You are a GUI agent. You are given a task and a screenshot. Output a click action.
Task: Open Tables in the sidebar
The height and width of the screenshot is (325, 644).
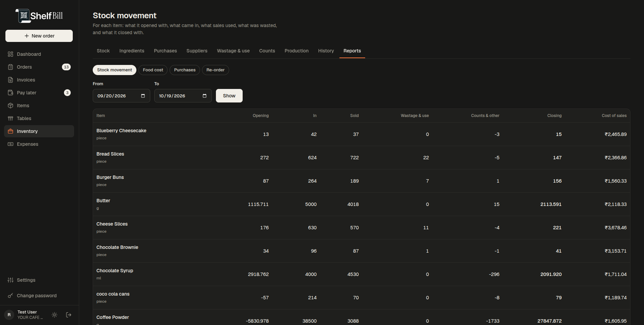coord(39,118)
